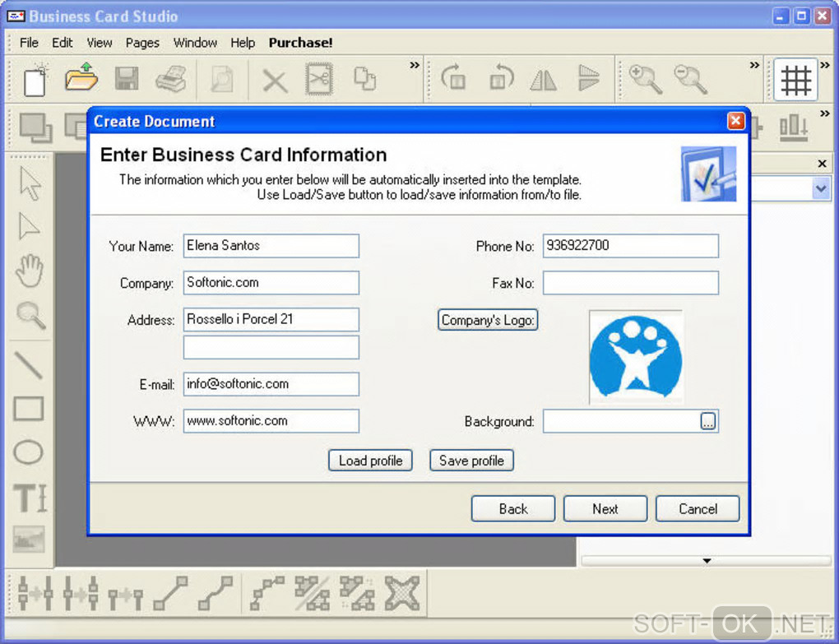Click the Company input field
This screenshot has width=839, height=644.
click(271, 282)
